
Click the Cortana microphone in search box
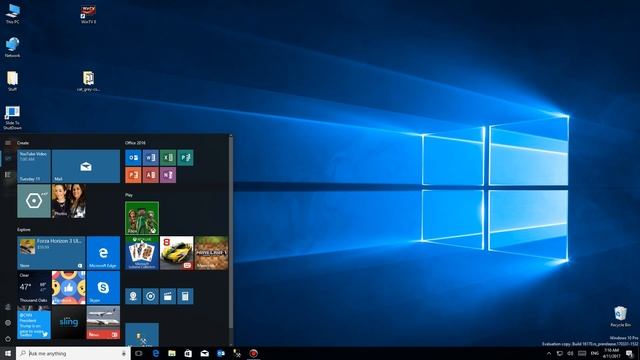point(124,353)
